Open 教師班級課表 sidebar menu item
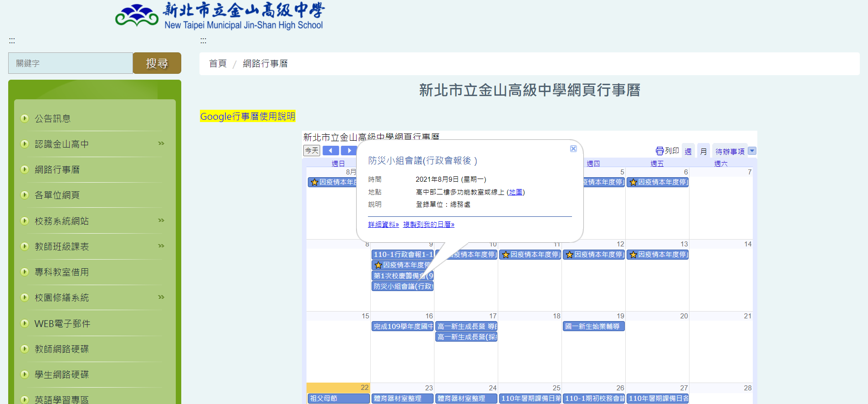 point(62,246)
